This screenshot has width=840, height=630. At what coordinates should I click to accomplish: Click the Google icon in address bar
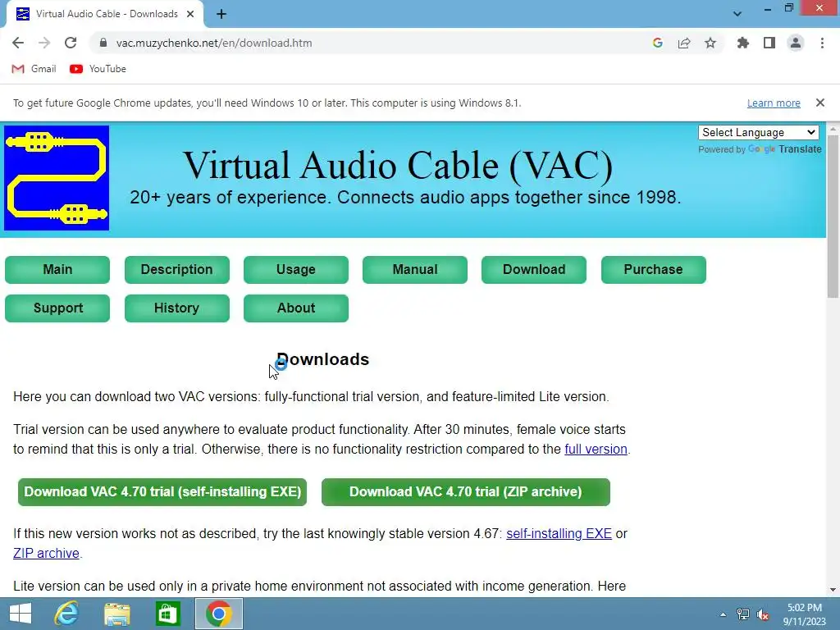(658, 43)
